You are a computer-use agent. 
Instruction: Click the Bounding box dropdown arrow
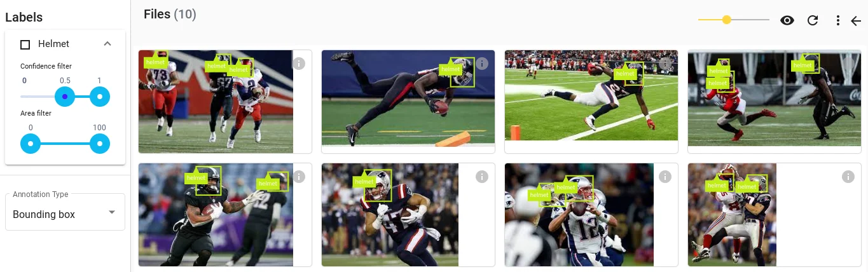click(x=112, y=212)
